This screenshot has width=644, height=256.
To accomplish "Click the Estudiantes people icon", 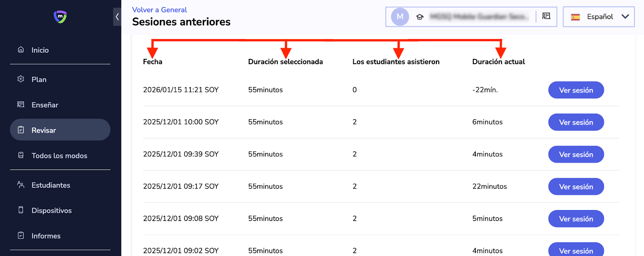I will tap(21, 185).
